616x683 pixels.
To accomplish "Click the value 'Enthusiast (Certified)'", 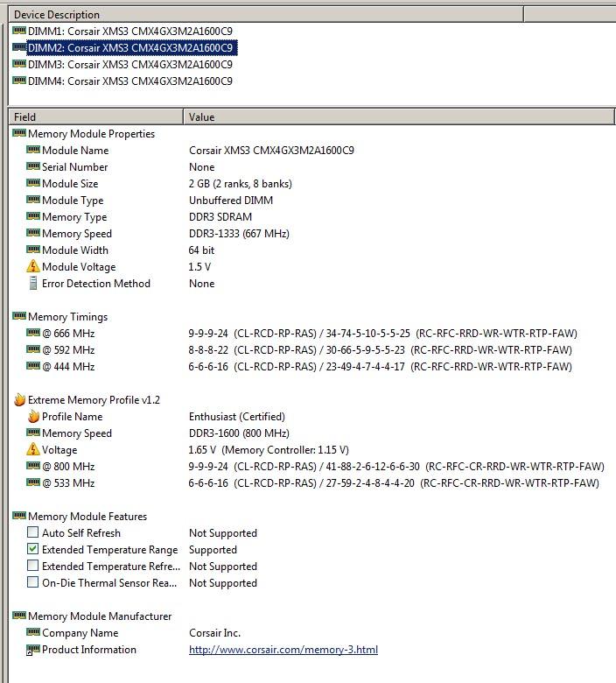I will pos(237,417).
